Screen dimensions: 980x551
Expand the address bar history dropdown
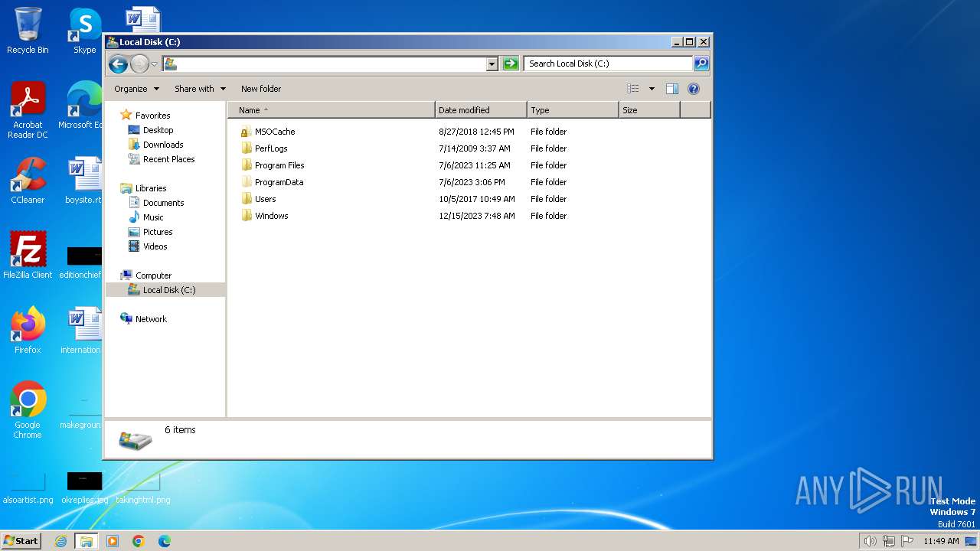coord(492,64)
